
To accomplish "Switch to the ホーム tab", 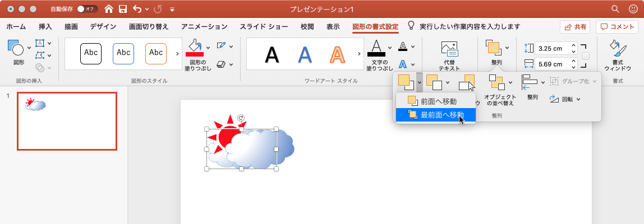I will point(16,27).
